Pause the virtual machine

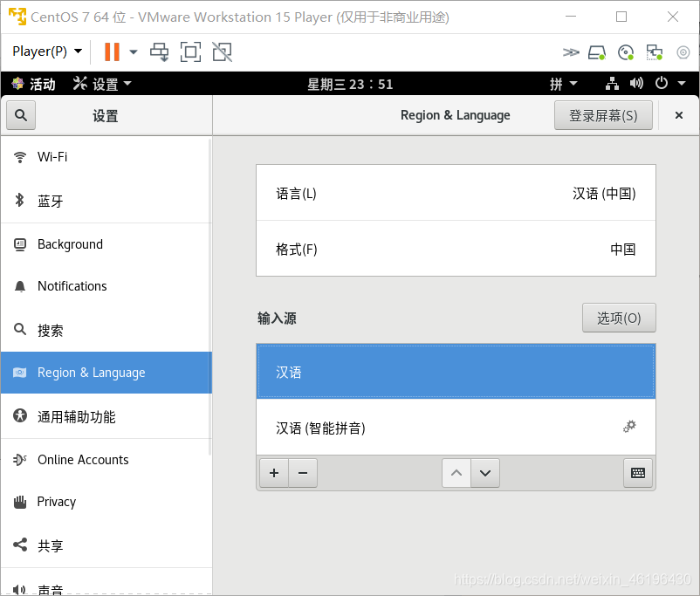click(x=112, y=51)
